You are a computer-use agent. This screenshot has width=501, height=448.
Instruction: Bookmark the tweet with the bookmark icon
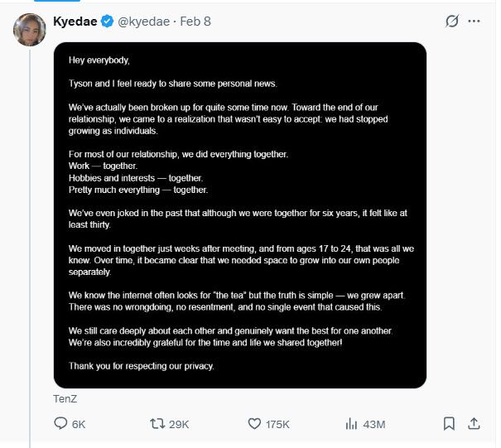tap(449, 423)
